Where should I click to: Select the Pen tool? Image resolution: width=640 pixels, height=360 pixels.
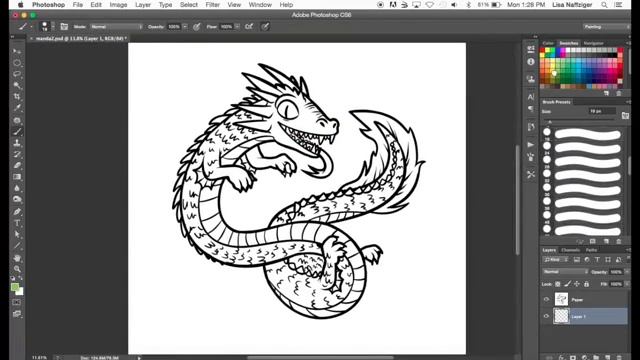[17, 212]
